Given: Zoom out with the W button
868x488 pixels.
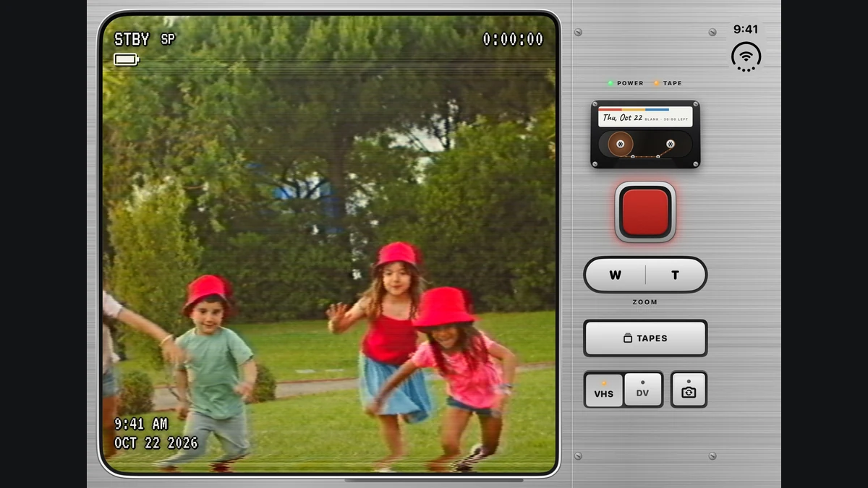Looking at the screenshot, I should tap(615, 275).
